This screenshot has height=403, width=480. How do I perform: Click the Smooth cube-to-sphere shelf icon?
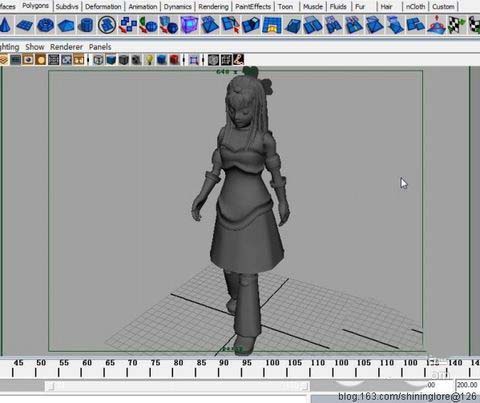[x=169, y=25]
